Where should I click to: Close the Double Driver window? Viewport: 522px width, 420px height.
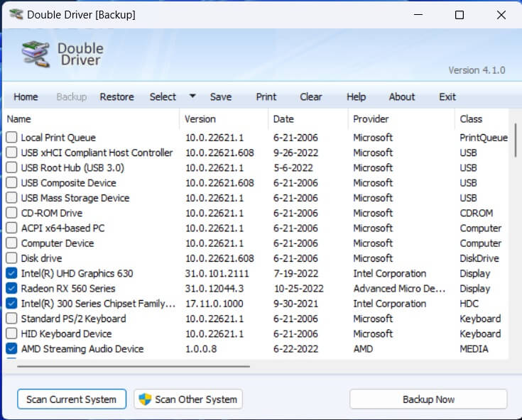pos(501,15)
